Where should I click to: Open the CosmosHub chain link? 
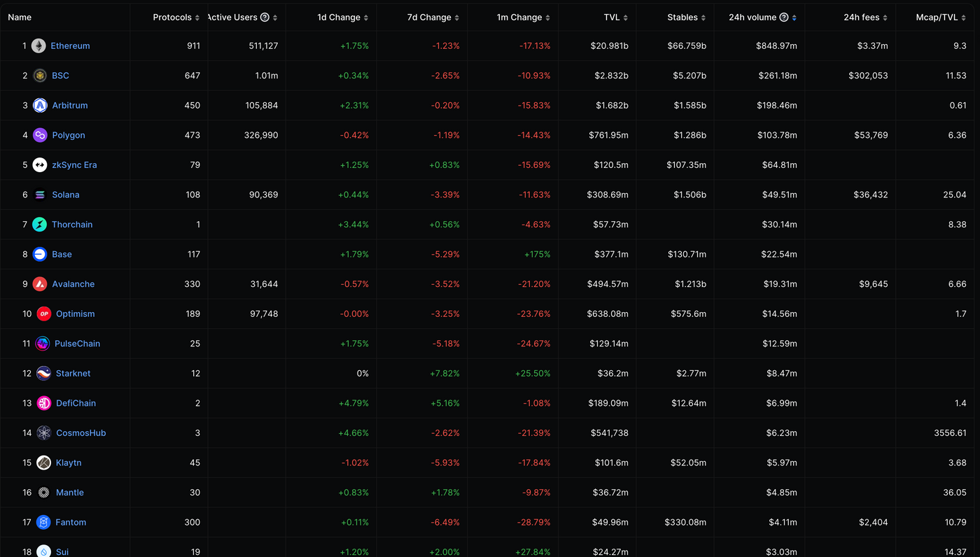point(80,433)
